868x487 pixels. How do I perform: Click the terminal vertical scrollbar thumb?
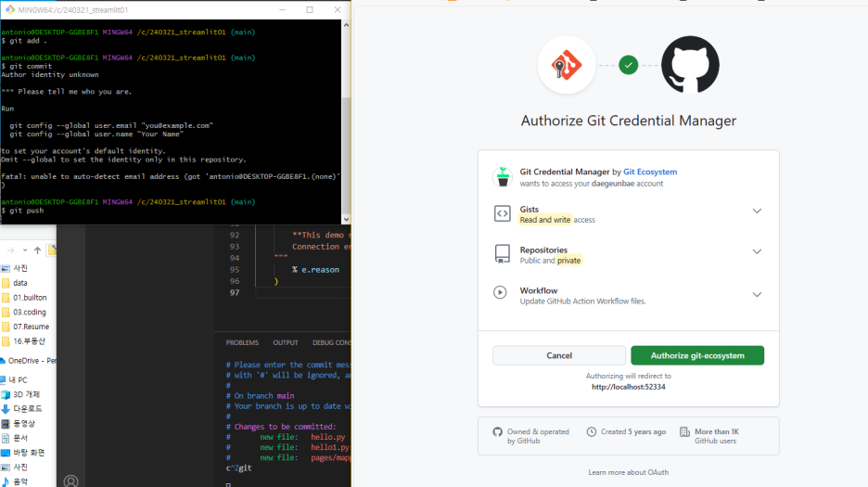pyautogui.click(x=347, y=155)
